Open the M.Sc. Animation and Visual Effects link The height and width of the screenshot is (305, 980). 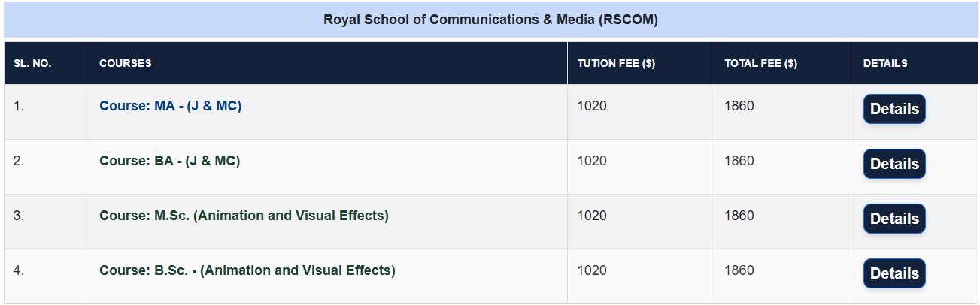point(244,216)
